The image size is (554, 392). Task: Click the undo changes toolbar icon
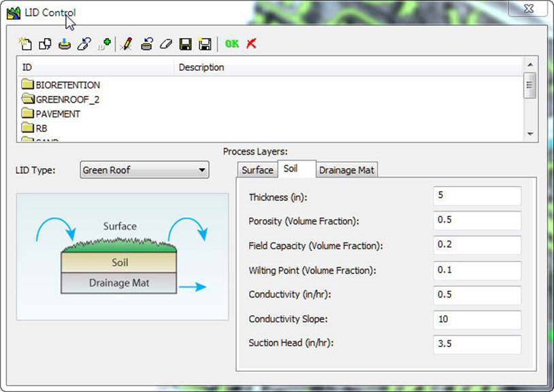click(147, 43)
